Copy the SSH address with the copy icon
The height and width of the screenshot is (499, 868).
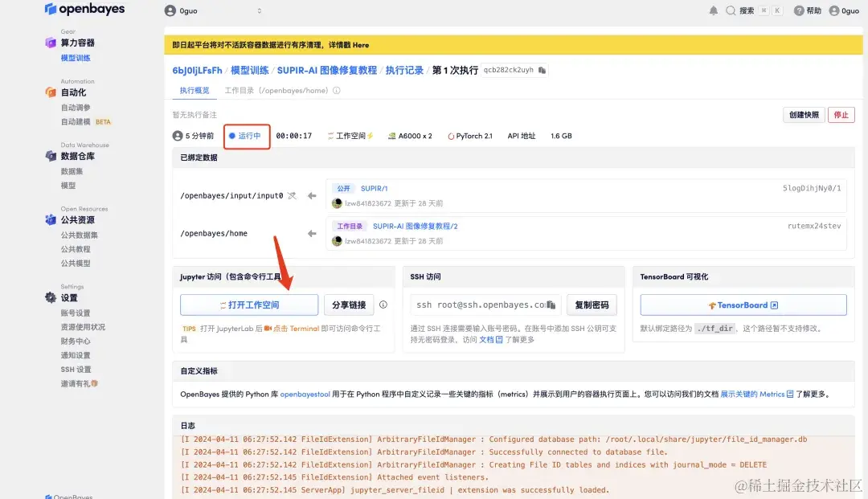(551, 305)
